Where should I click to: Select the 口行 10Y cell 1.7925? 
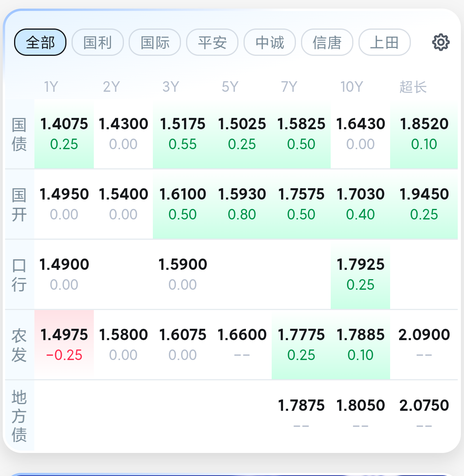[x=360, y=275]
